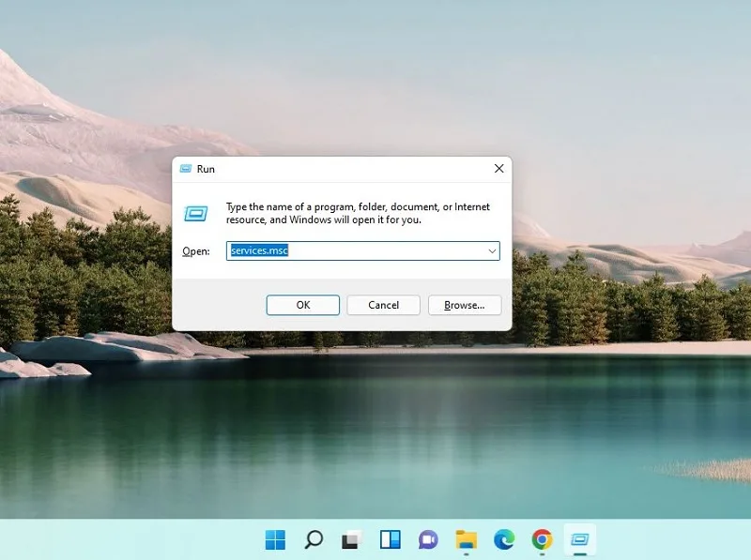Open Task View from the taskbar

352,540
